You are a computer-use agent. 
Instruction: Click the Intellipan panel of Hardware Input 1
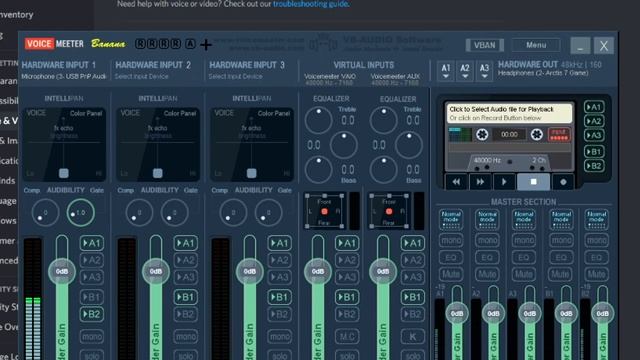(x=64, y=144)
